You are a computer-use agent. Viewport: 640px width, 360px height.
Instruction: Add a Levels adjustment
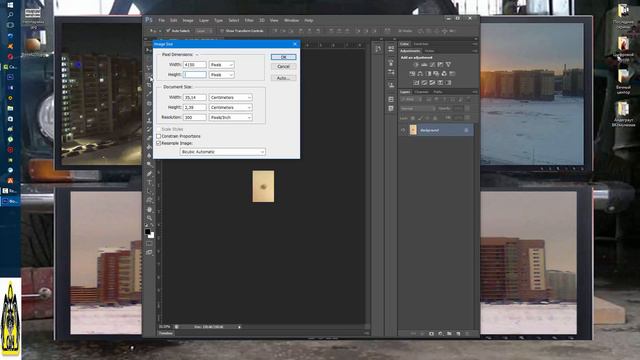pos(424,65)
